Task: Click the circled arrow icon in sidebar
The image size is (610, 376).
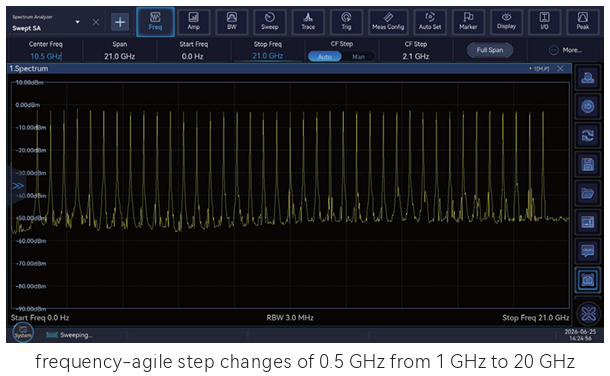Action: [587, 106]
